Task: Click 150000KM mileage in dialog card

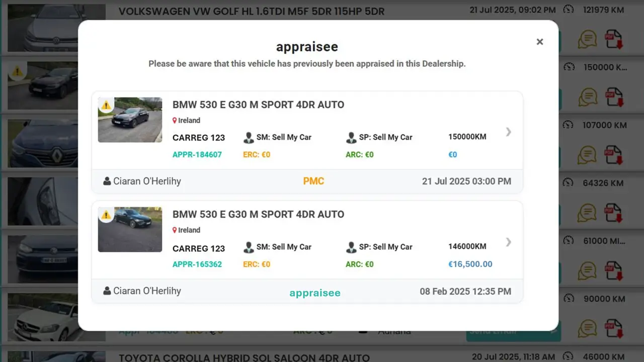Action: tap(467, 137)
